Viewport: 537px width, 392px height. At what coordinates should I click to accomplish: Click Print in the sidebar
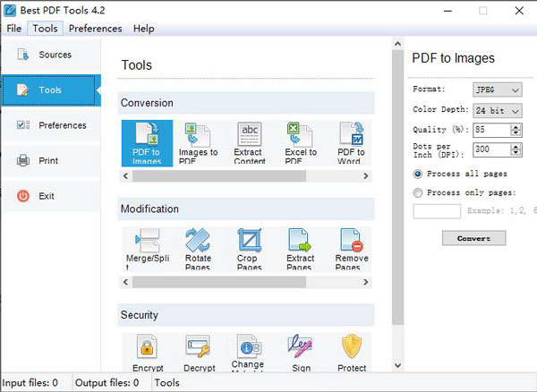pyautogui.click(x=51, y=160)
